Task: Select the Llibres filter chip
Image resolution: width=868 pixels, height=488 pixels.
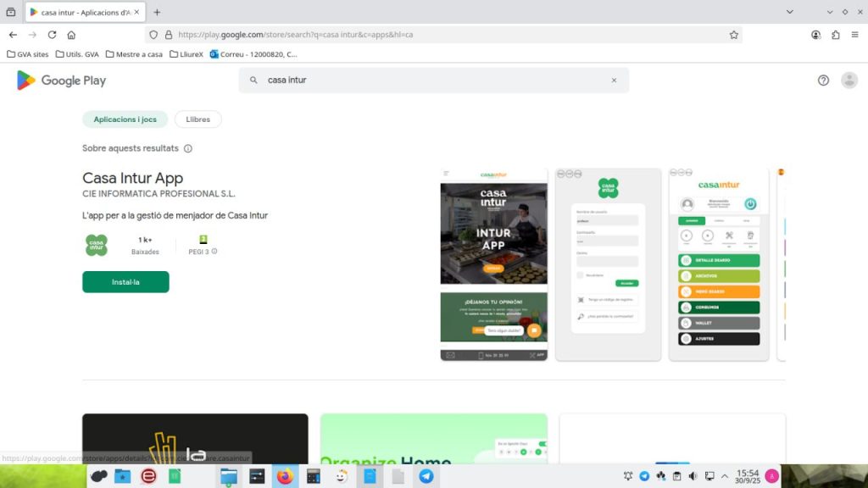Action: tap(198, 119)
